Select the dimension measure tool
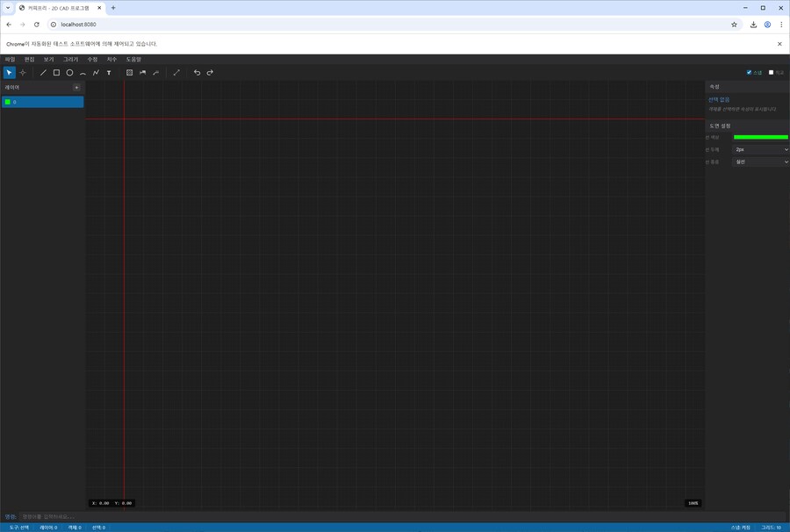Image resolution: width=790 pixels, height=532 pixels. pos(176,73)
